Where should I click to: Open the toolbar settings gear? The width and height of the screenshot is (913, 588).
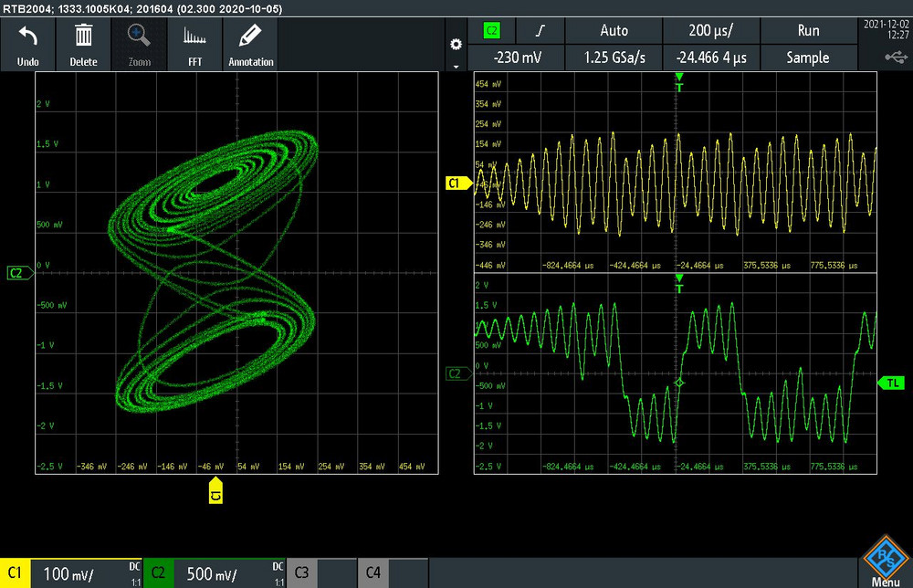pos(456,44)
